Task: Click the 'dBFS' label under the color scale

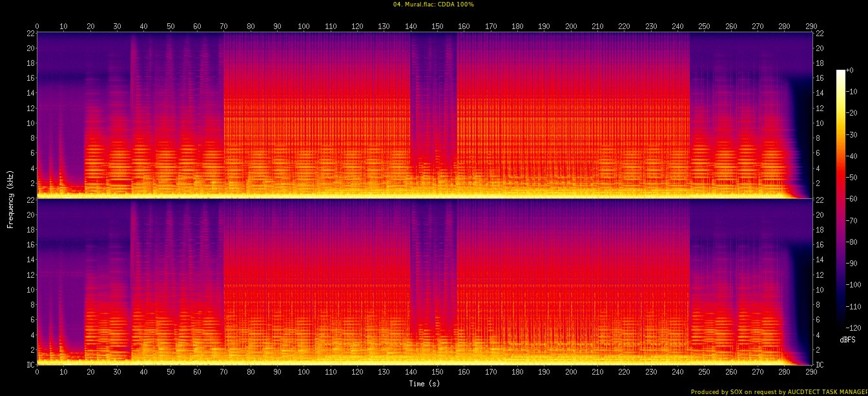Action: tap(847, 339)
